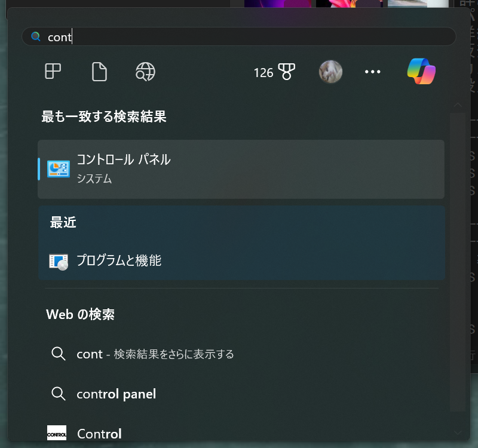The image size is (478, 448).
Task: Open the account profile picture menu
Action: [x=330, y=72]
